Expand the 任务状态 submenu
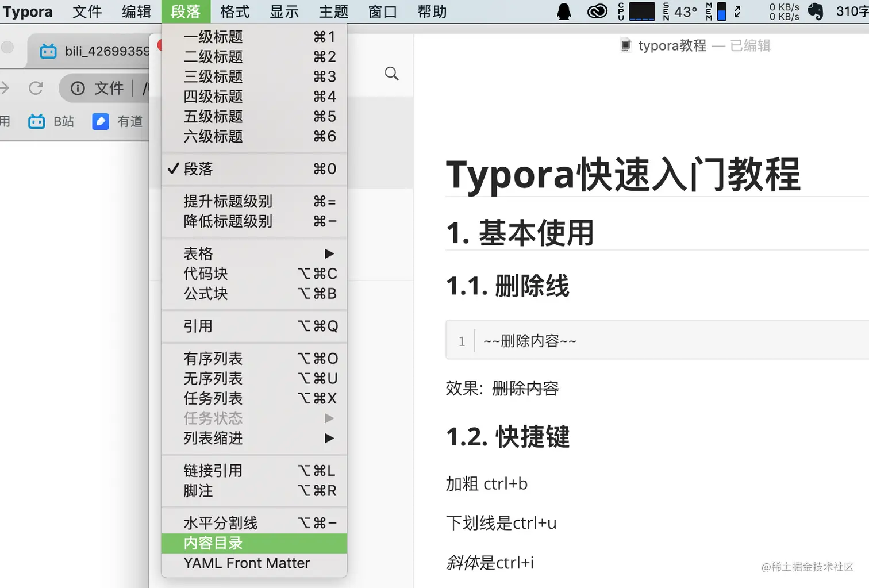Viewport: 869px width, 588px height. [254, 418]
